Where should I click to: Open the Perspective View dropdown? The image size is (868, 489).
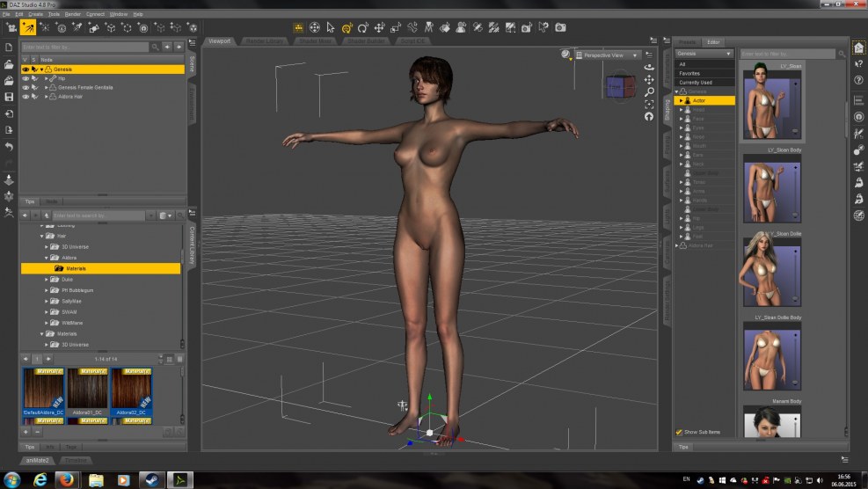[x=608, y=55]
